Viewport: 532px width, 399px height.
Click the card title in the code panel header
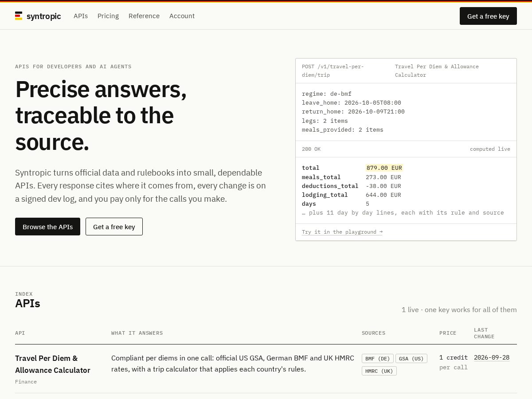437,70
